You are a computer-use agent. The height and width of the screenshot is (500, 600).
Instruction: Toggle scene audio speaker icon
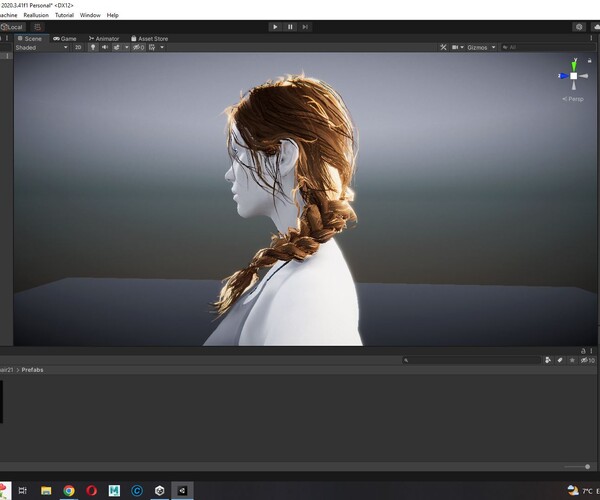(104, 47)
